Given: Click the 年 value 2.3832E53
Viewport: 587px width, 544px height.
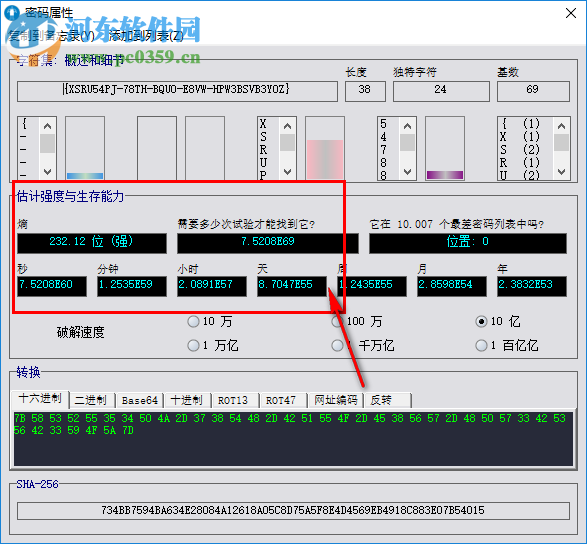Looking at the screenshot, I should pyautogui.click(x=532, y=286).
